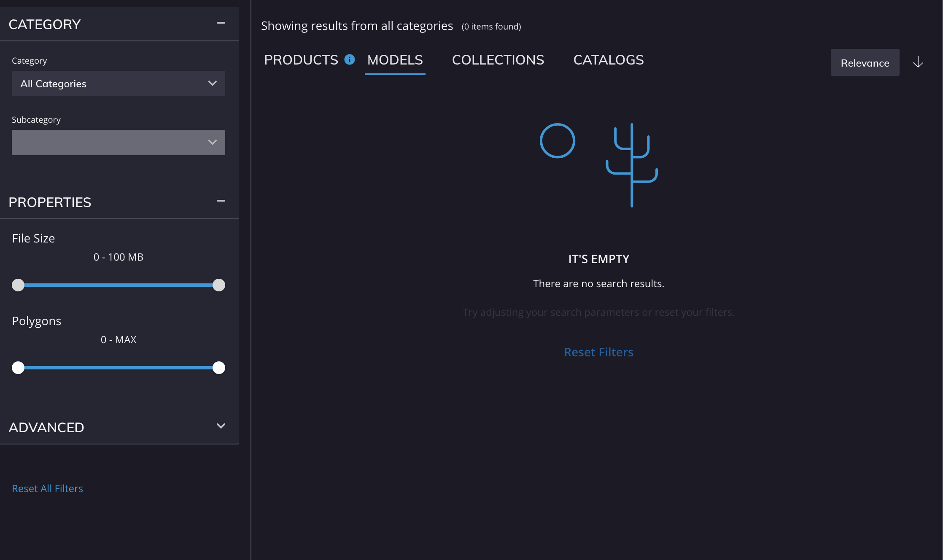Click Reset All Filters in sidebar
Viewport: 943px width, 560px height.
coord(47,488)
